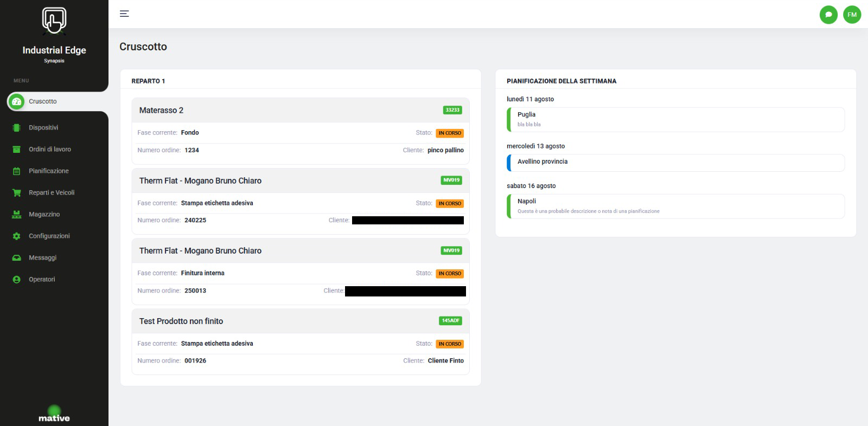Image resolution: width=868 pixels, height=426 pixels.
Task: Open the Therm Flat card with order 240225
Action: click(x=301, y=201)
